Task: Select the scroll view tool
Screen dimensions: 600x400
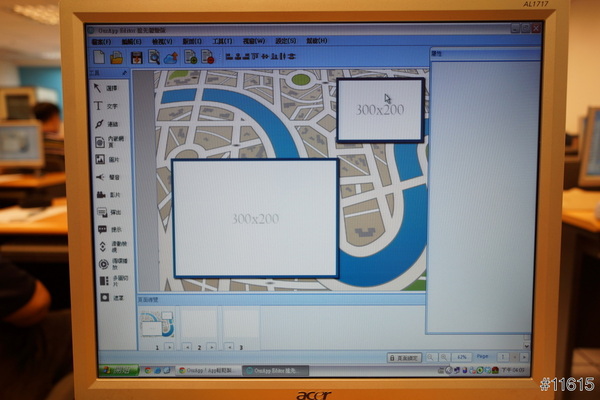Action: click(113, 247)
